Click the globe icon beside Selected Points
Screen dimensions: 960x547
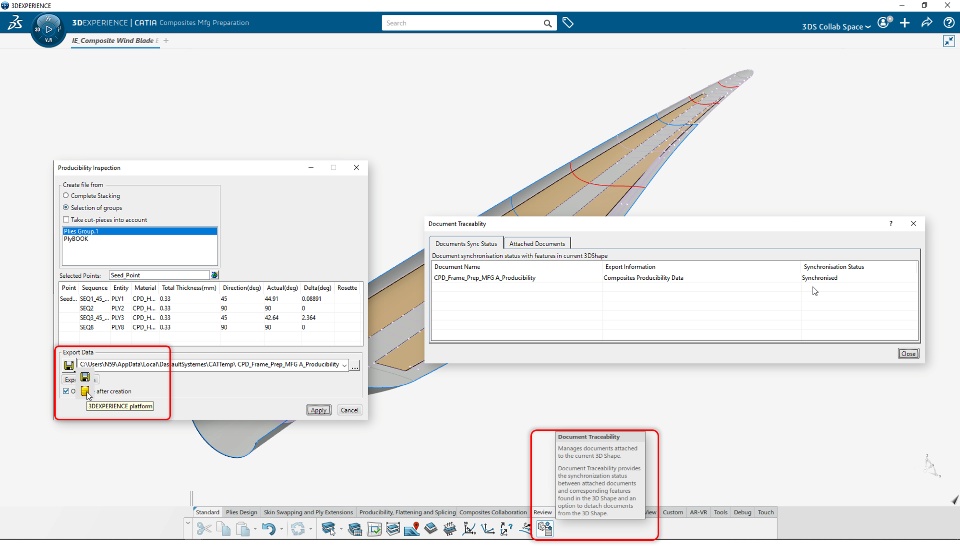pos(214,275)
